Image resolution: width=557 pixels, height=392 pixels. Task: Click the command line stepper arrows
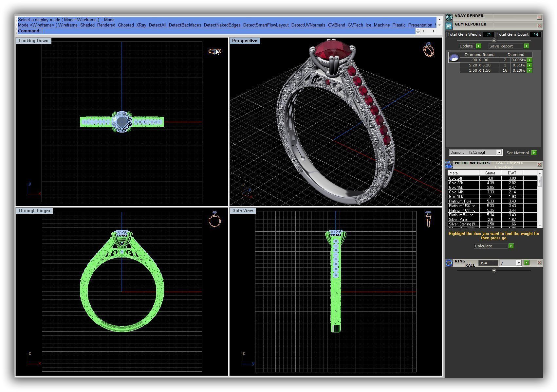coord(418,31)
